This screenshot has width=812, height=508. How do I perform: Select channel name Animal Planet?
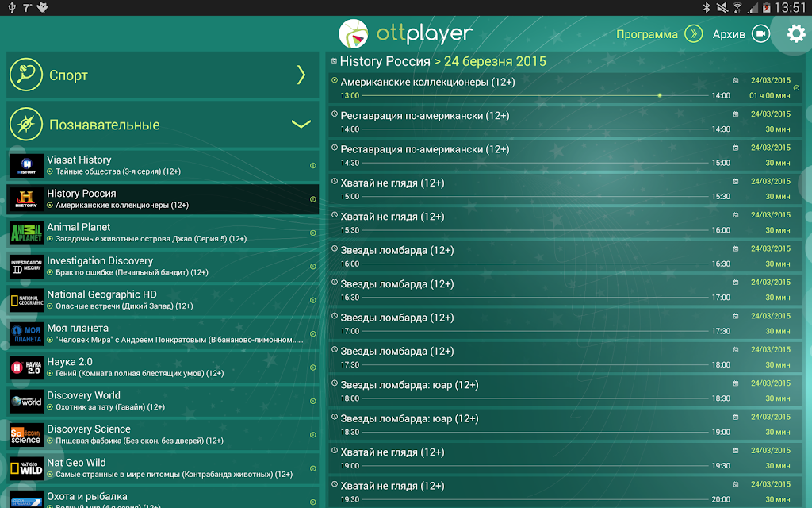click(x=79, y=227)
